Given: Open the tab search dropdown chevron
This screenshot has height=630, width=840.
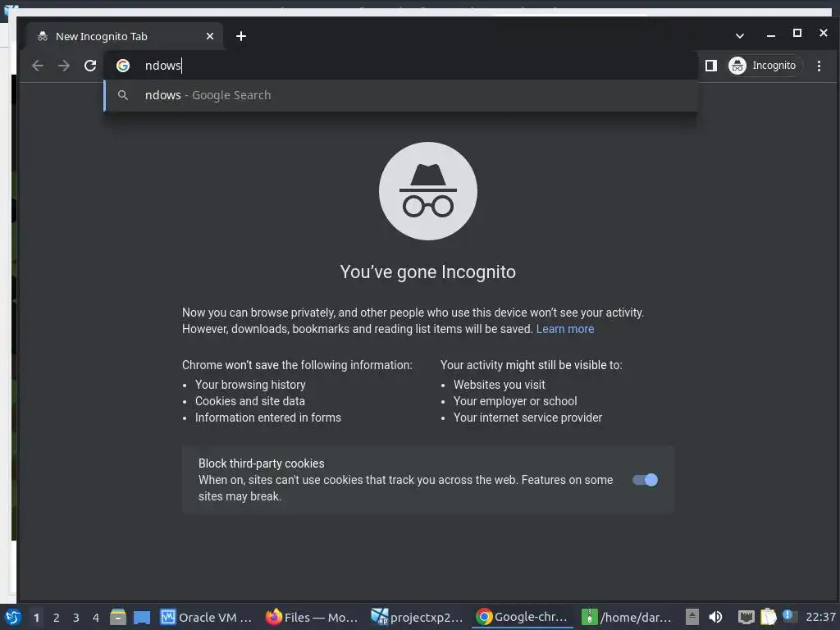Looking at the screenshot, I should (739, 36).
